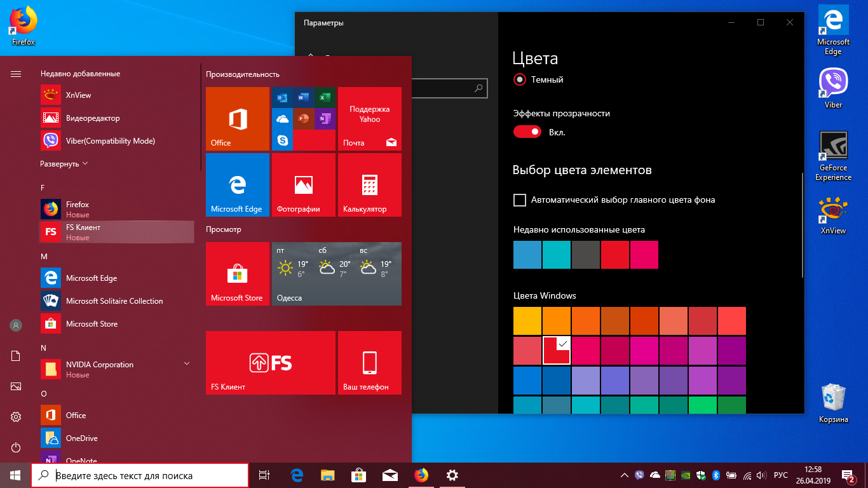Open the Microsoft Edge tile
The width and height of the screenshot is (868, 488).
coord(238,185)
